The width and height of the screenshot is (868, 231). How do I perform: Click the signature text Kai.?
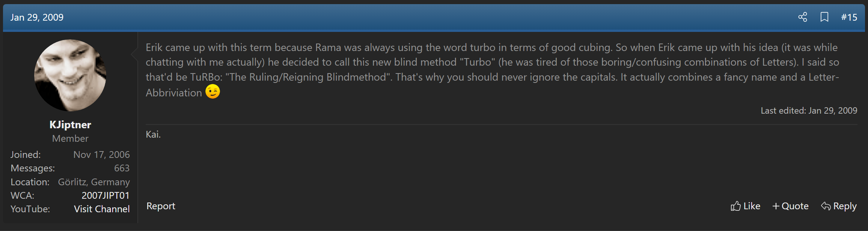coord(153,134)
